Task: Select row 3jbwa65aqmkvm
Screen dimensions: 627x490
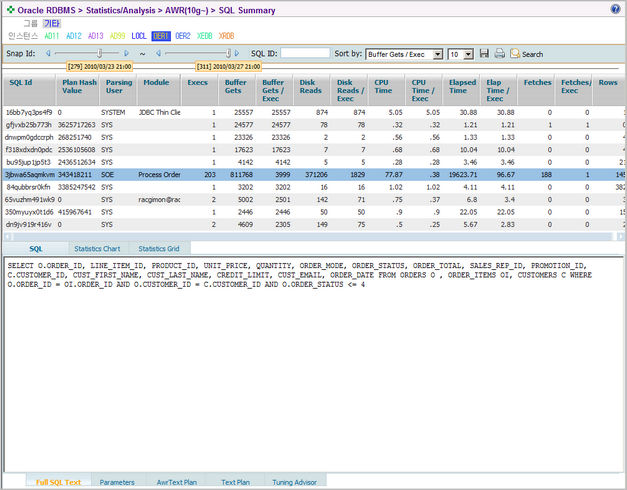Action: pyautogui.click(x=314, y=174)
